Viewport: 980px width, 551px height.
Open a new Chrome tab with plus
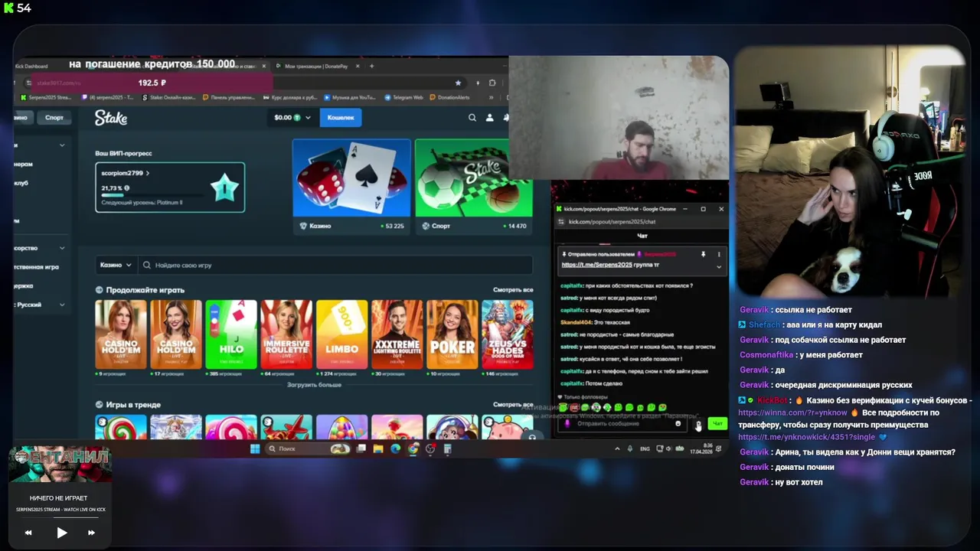coord(372,67)
